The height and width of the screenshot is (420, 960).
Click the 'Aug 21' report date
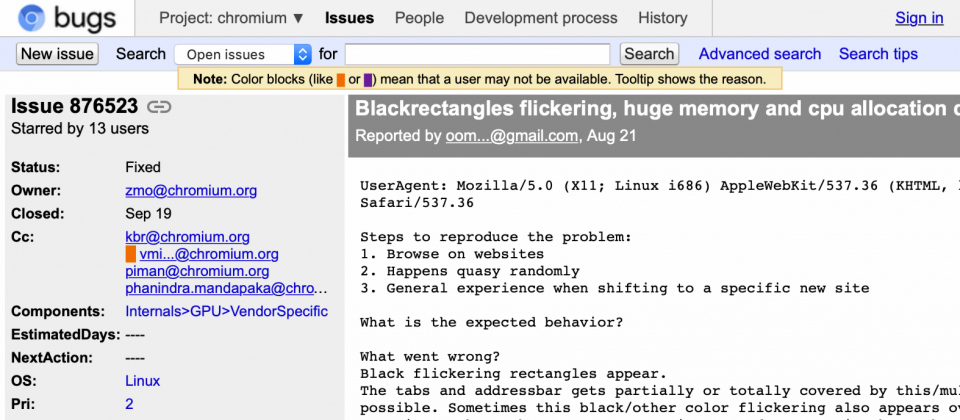click(612, 136)
